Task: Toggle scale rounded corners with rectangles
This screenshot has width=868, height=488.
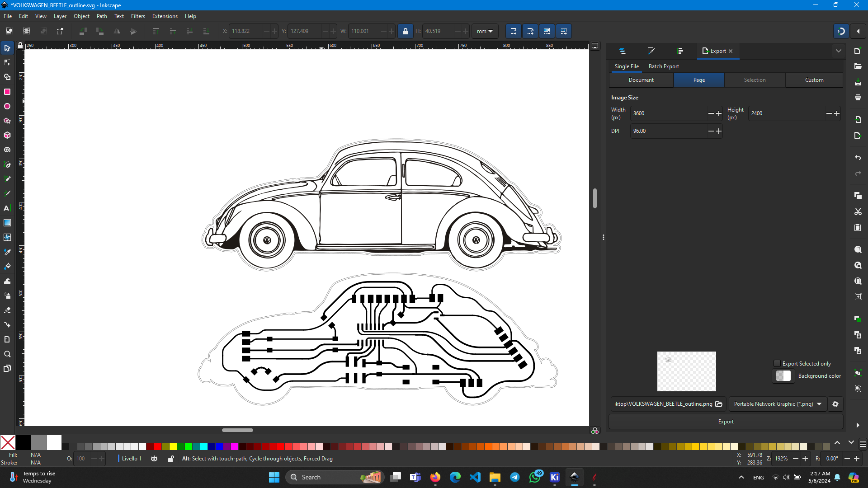Action: click(x=530, y=31)
